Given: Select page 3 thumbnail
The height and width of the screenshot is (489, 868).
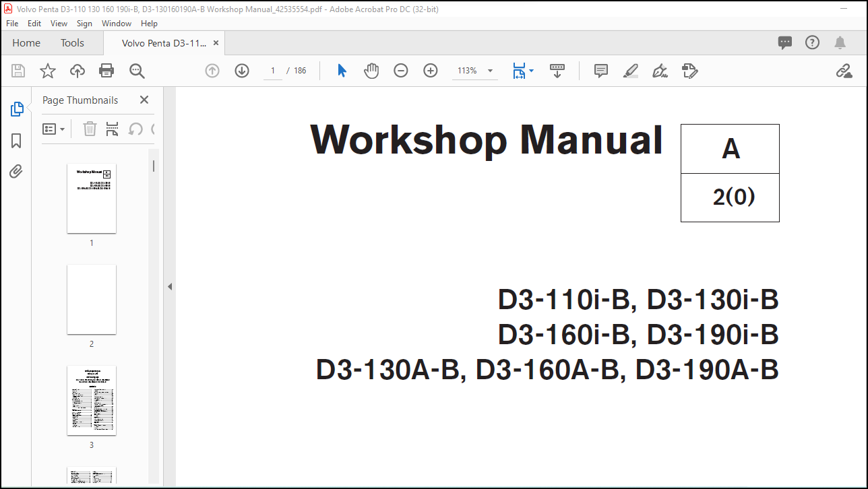Looking at the screenshot, I should point(92,400).
